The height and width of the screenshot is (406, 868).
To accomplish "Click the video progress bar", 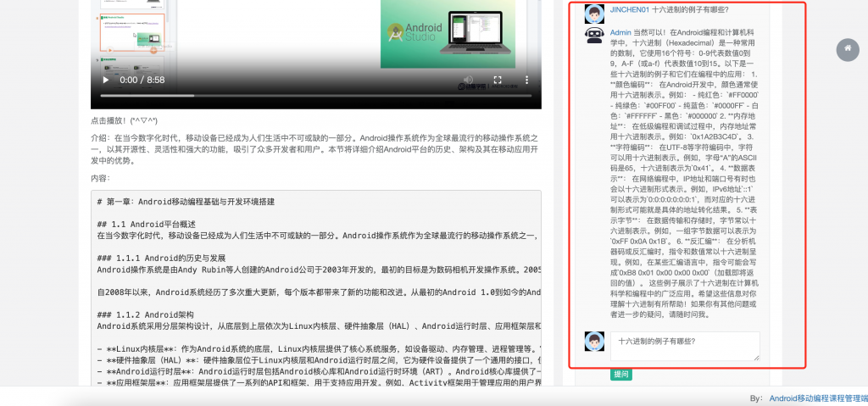I will tap(316, 95).
